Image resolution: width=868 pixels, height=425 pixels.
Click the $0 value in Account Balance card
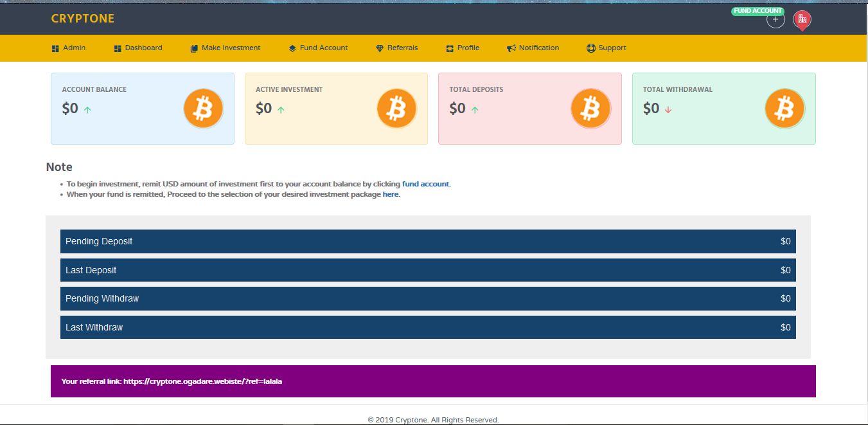pyautogui.click(x=70, y=109)
